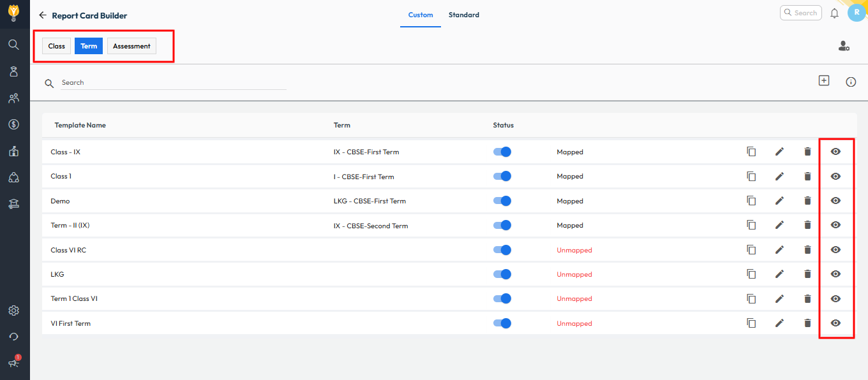Click the Assessment filter button
Viewport: 868px width, 380px height.
131,46
